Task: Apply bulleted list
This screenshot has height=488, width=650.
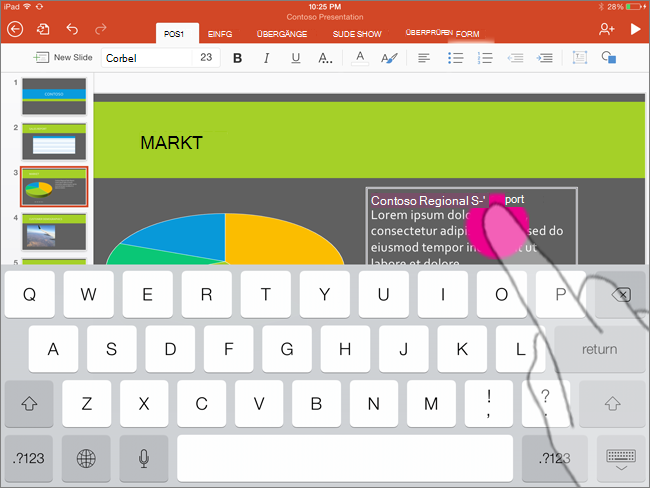Action: coord(455,58)
